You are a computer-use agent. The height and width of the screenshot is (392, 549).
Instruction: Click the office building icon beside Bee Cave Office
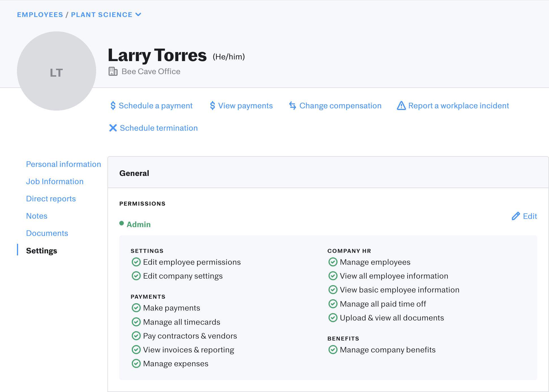(x=113, y=71)
